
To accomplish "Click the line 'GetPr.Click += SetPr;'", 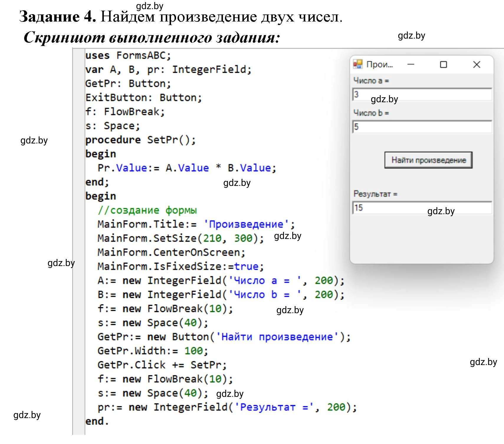I will [162, 365].
